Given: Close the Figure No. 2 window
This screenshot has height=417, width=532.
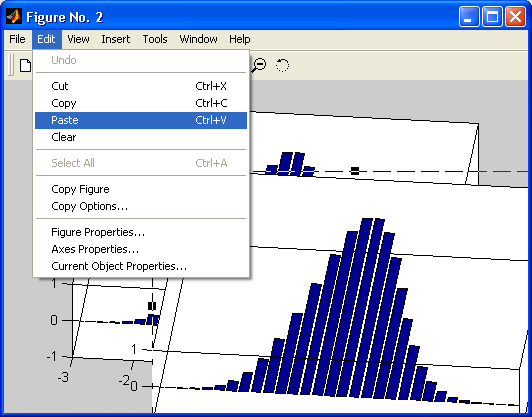Looking at the screenshot, I should pos(515,16).
